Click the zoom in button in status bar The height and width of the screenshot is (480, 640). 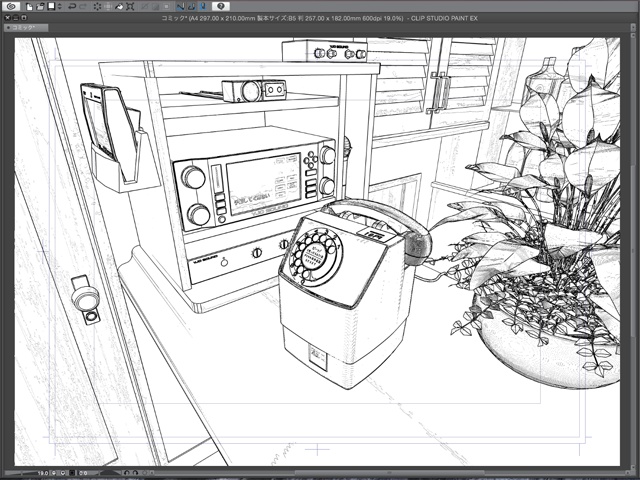[63, 473]
